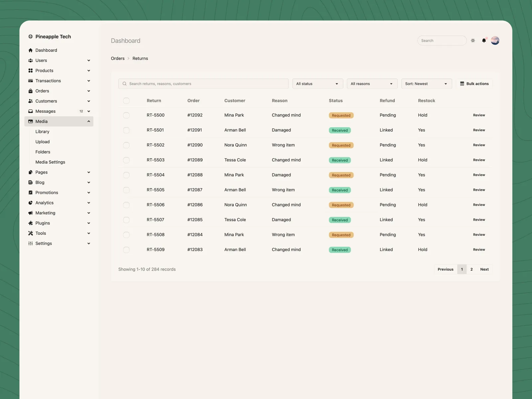This screenshot has width=532, height=399.
Task: Open the Sort: Newest dropdown
Action: point(427,84)
